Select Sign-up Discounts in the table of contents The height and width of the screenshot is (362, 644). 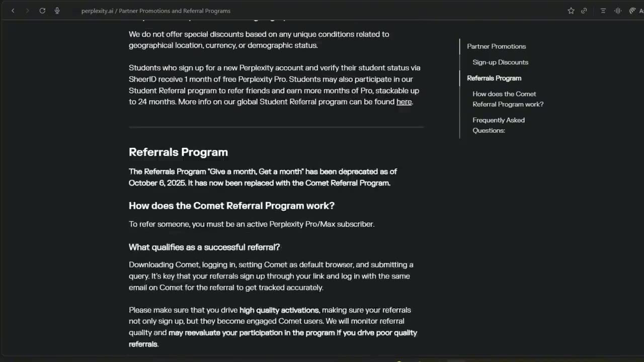pyautogui.click(x=500, y=62)
